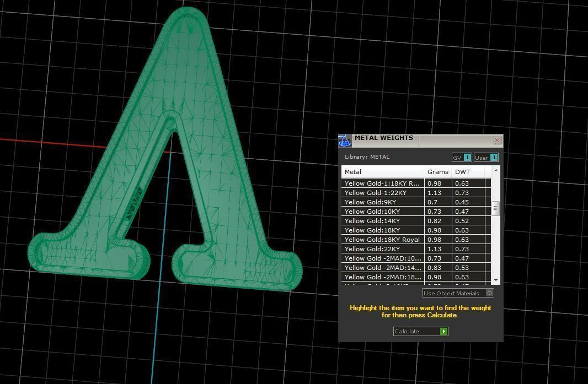Image resolution: width=588 pixels, height=384 pixels.
Task: Toggle the GV library switch
Action: point(462,158)
